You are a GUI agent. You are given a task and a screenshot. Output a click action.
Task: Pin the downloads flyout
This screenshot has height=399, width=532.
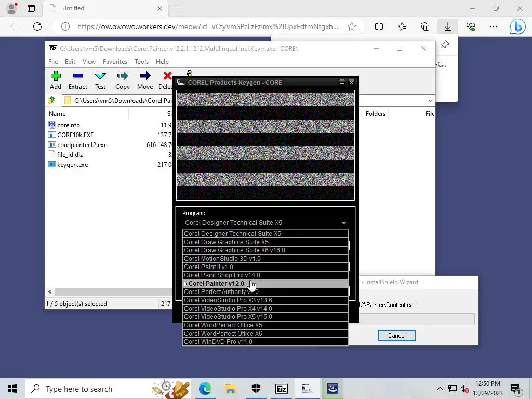click(445, 45)
